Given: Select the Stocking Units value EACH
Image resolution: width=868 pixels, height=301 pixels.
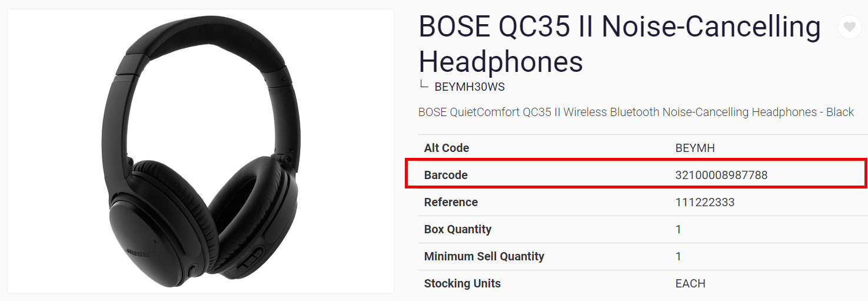Looking at the screenshot, I should (x=690, y=283).
